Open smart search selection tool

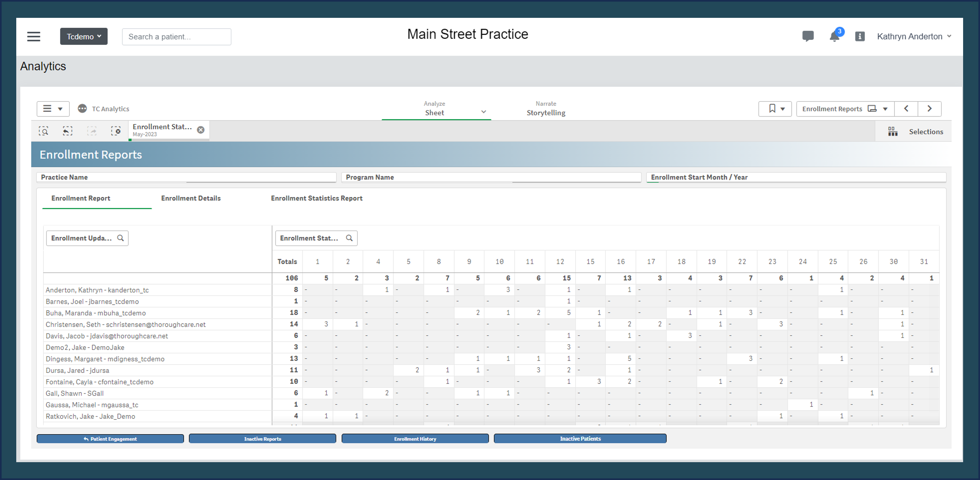pos(44,131)
